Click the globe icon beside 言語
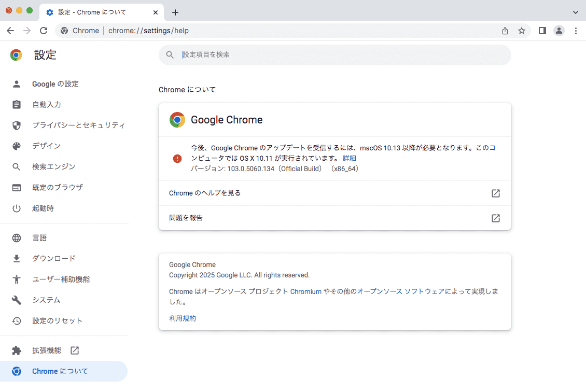 click(x=17, y=238)
